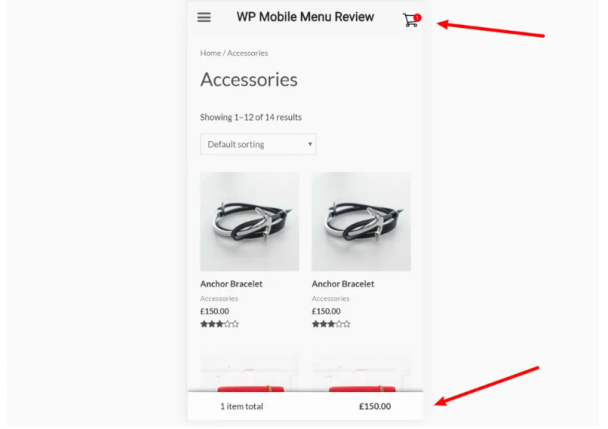Open the first Anchor Bracelet product image
608x429 pixels.
coord(250,221)
